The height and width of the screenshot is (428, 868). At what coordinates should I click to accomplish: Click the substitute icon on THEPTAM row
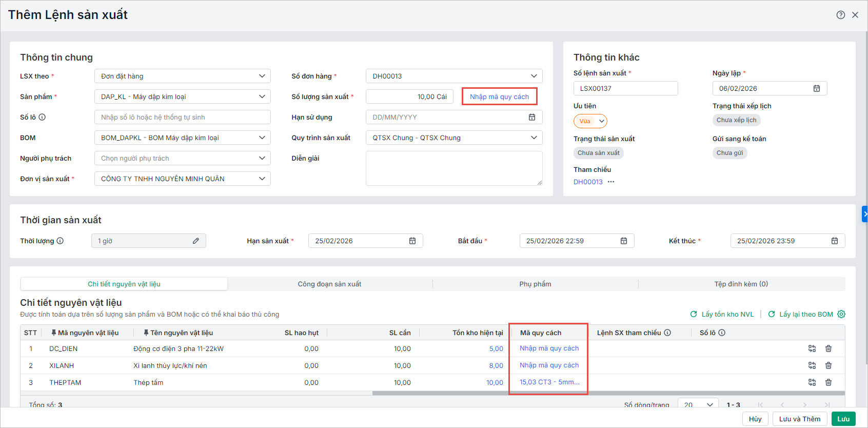[812, 382]
